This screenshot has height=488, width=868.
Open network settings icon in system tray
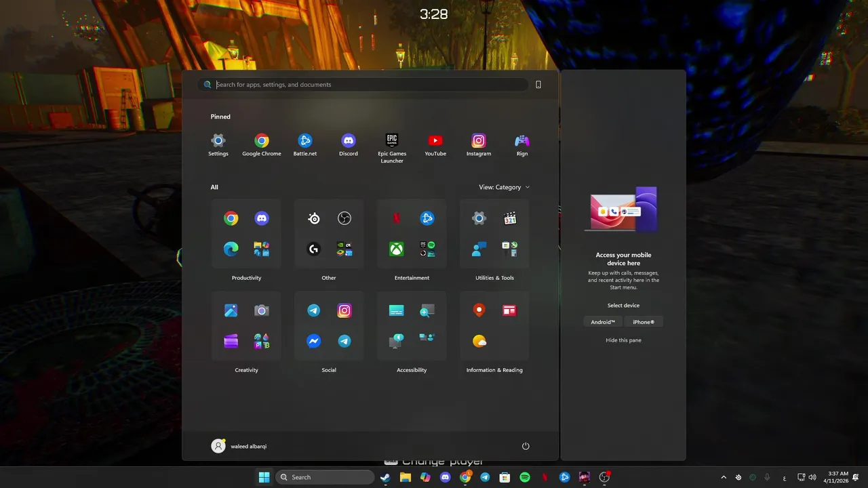801,477
